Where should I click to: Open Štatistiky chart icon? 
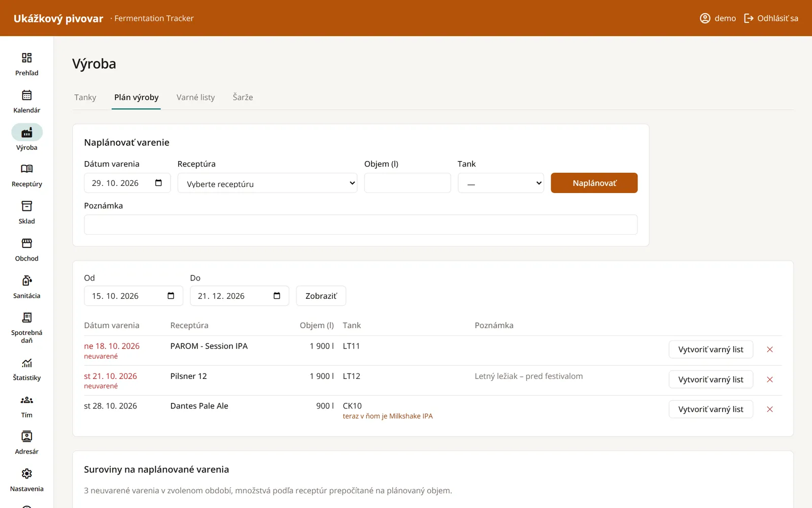[27, 363]
